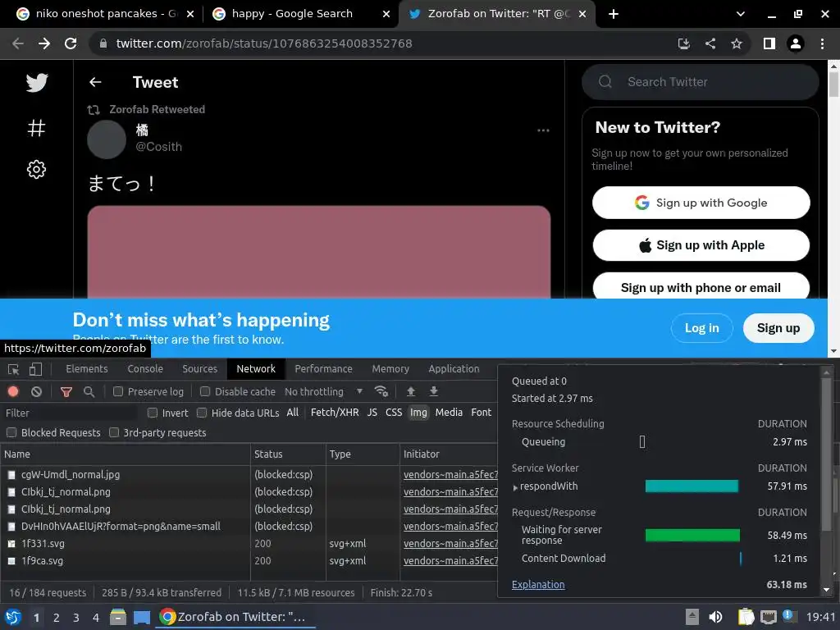The width and height of the screenshot is (840, 630).
Task: Tick 3rd-party requests checkbox
Action: [x=113, y=432]
